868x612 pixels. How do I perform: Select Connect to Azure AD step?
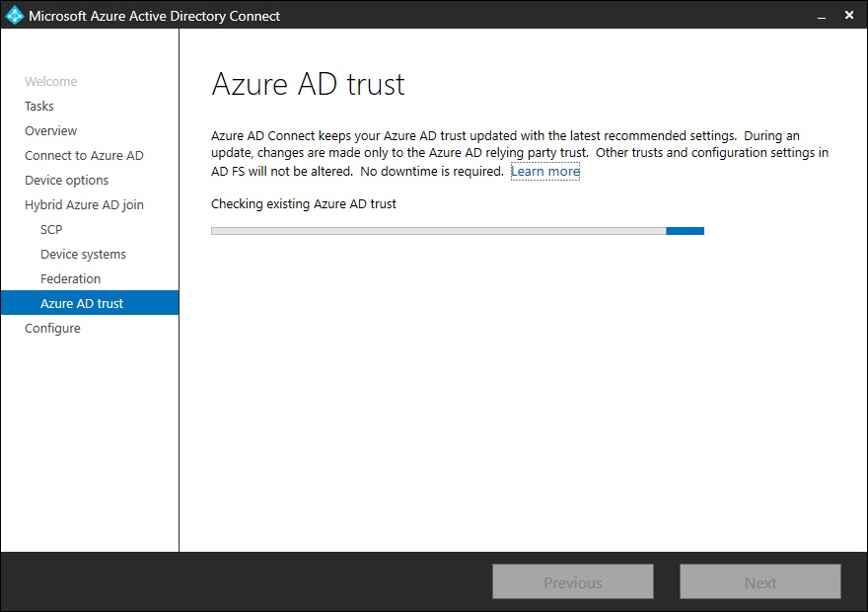point(84,156)
